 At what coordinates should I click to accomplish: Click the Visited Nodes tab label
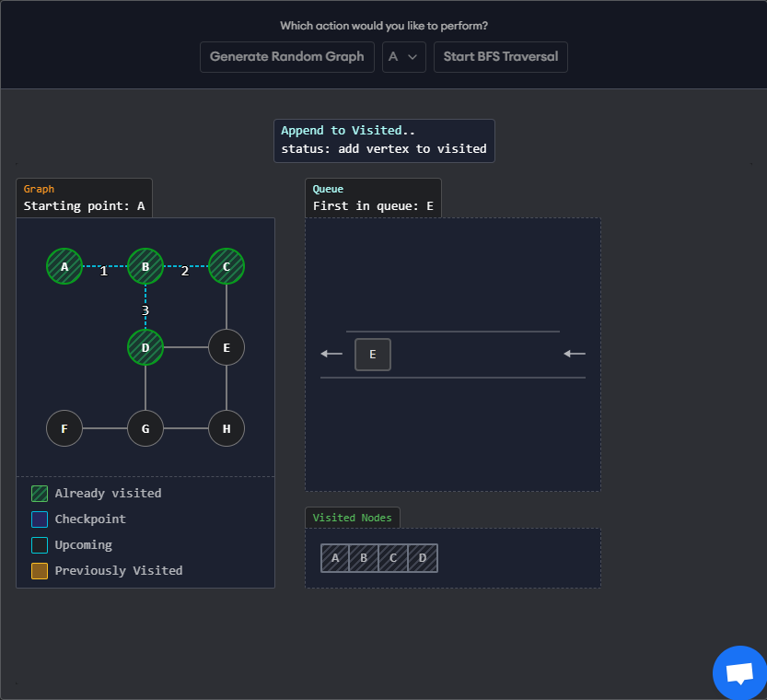pos(352,518)
